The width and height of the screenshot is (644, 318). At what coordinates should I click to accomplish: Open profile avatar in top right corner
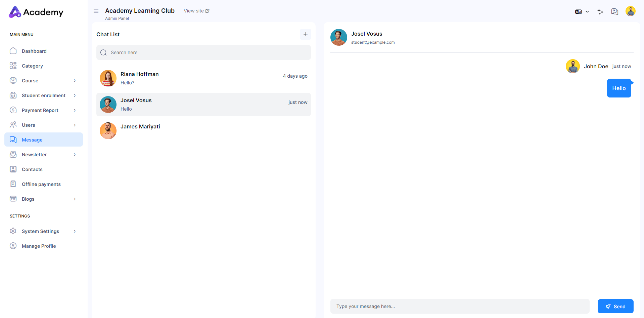(630, 11)
